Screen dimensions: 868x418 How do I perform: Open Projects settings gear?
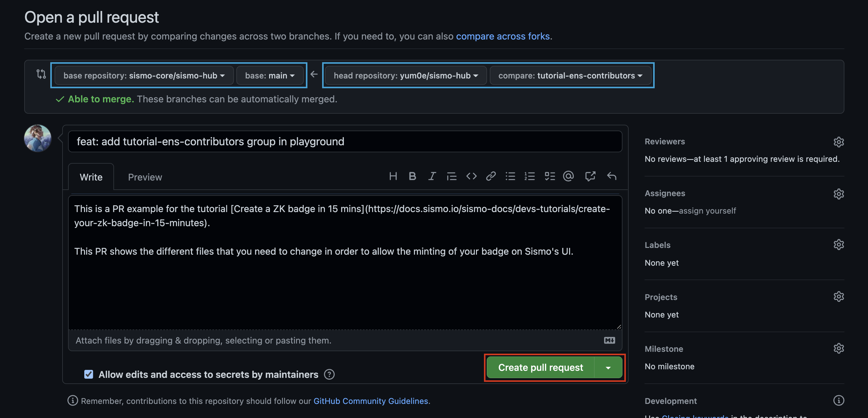838,296
